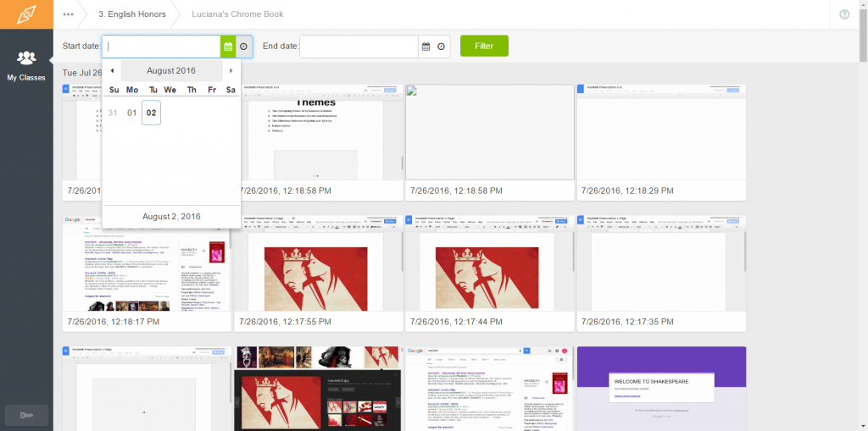Click timestamp 7/26/2016, 12:18:29 PM

pos(628,191)
